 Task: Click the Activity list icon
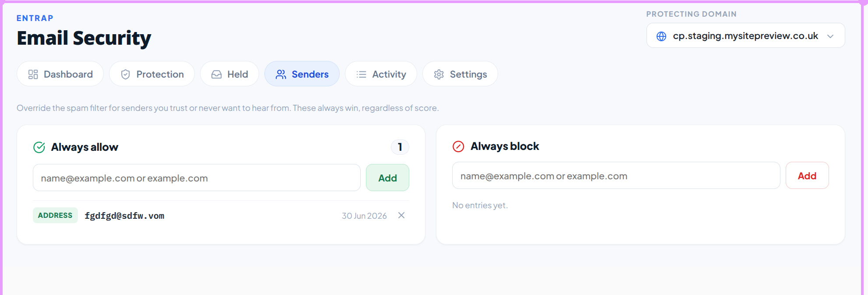(362, 75)
